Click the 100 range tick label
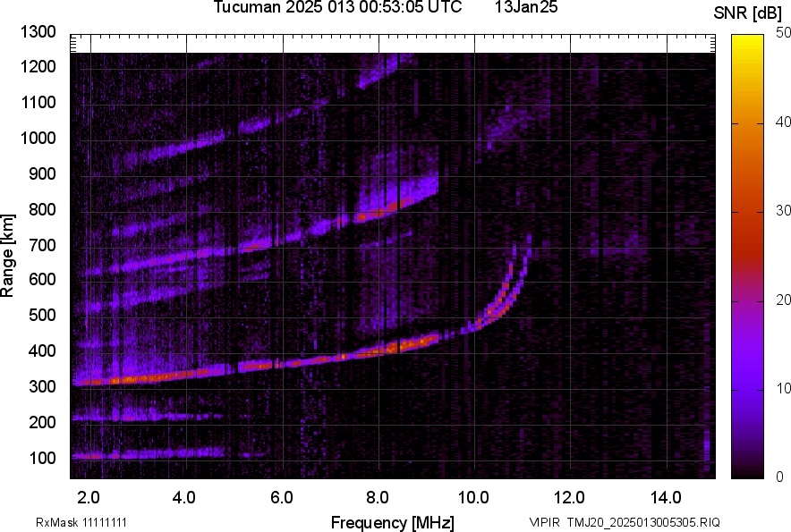This screenshot has width=791, height=532. tap(42, 458)
